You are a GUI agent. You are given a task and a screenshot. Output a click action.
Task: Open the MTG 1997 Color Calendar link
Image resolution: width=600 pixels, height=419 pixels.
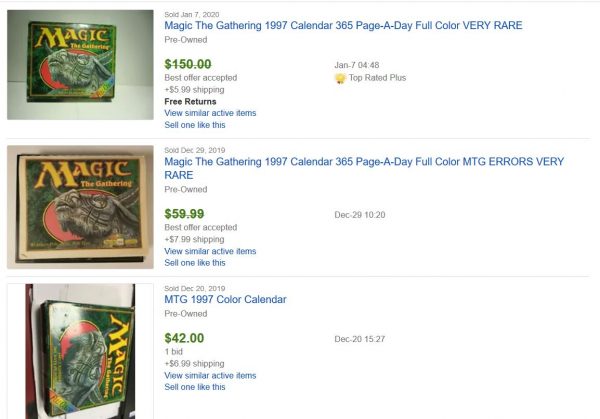[x=224, y=300]
